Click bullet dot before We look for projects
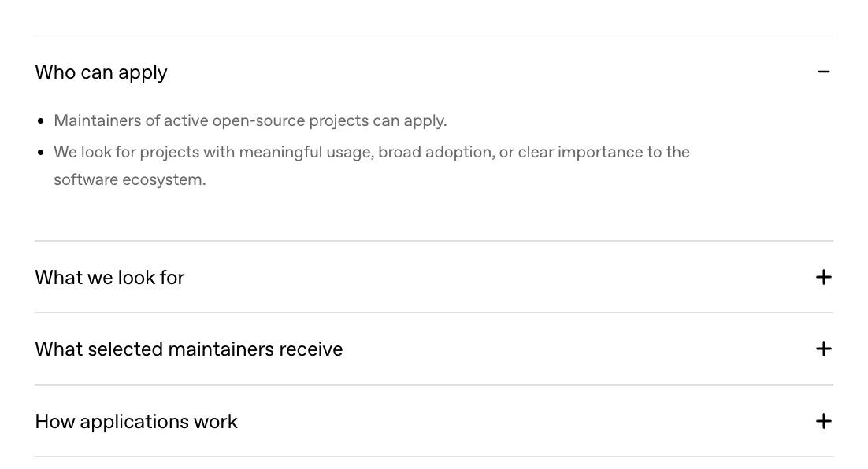 [40, 153]
